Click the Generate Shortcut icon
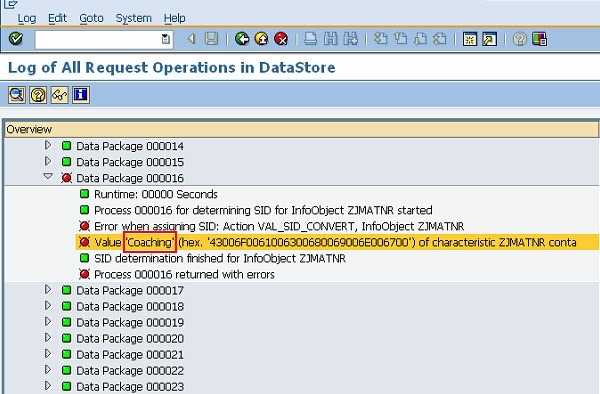 point(489,39)
